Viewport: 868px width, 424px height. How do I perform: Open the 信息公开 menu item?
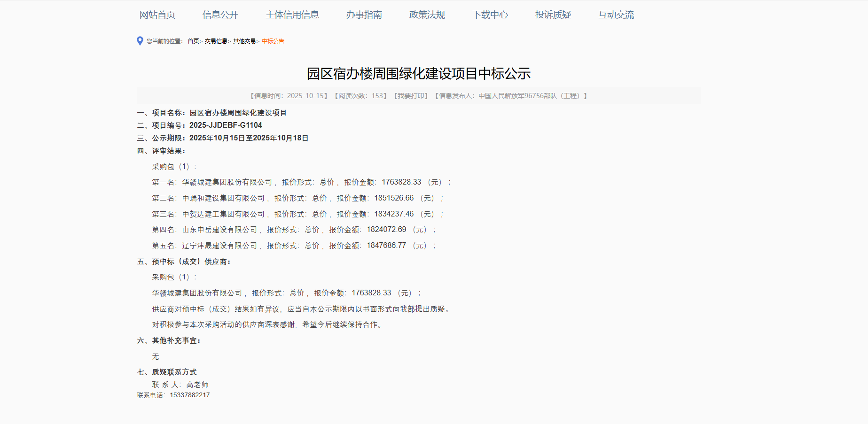220,15
